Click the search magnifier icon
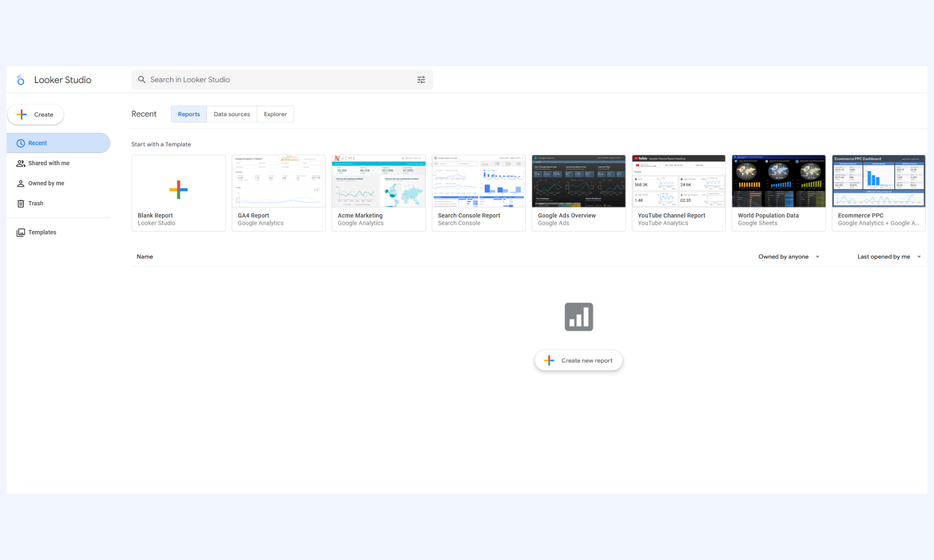 coord(142,80)
